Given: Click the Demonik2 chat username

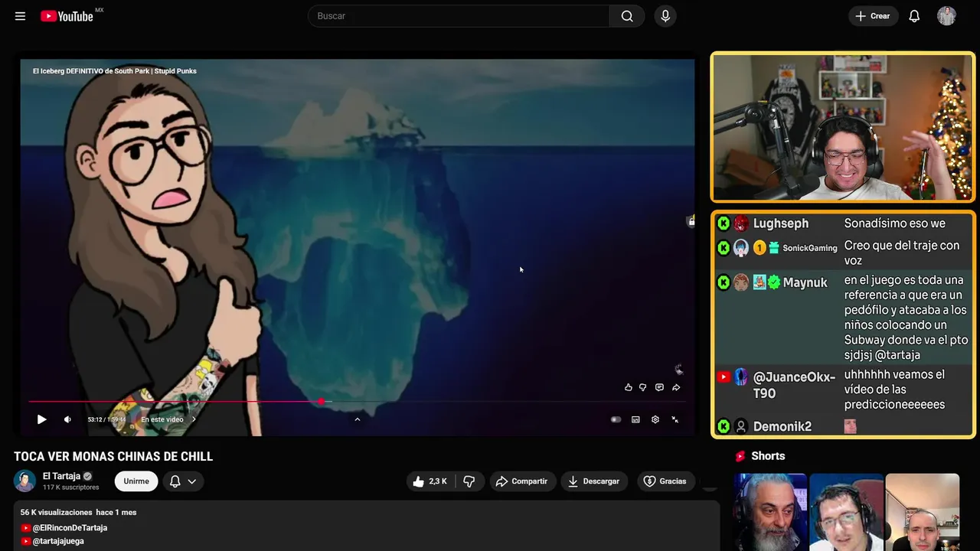Looking at the screenshot, I should (x=782, y=426).
